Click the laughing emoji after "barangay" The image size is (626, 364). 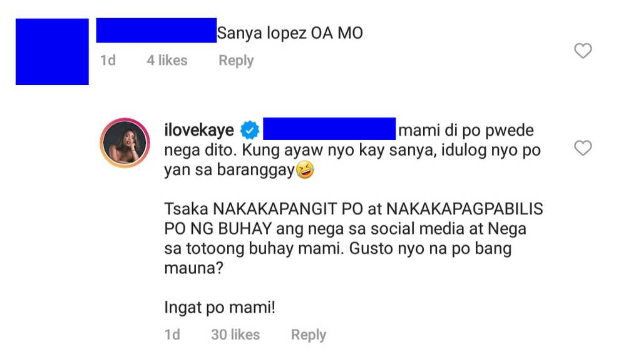click(305, 170)
